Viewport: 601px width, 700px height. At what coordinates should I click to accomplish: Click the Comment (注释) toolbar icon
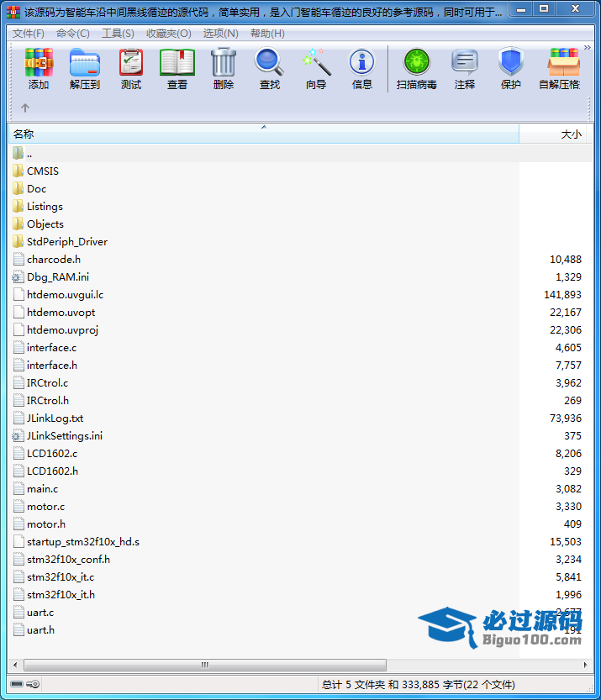click(465, 68)
